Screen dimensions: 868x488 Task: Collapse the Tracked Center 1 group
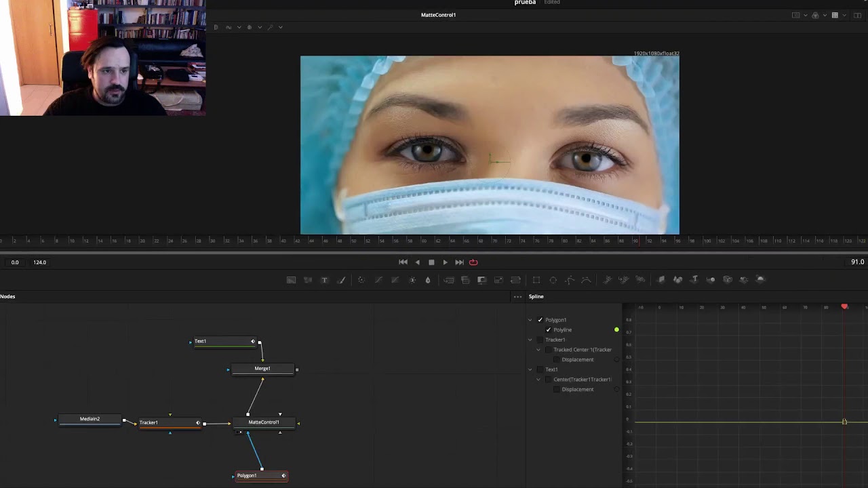(x=538, y=350)
